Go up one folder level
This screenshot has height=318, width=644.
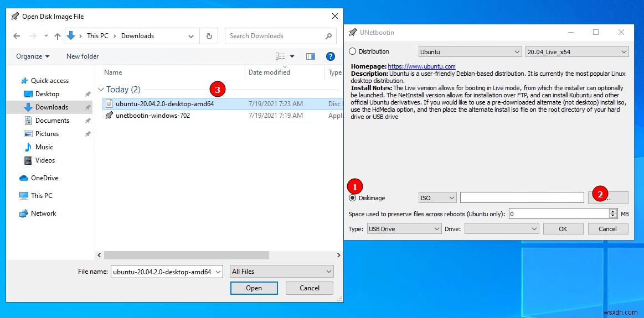point(58,36)
